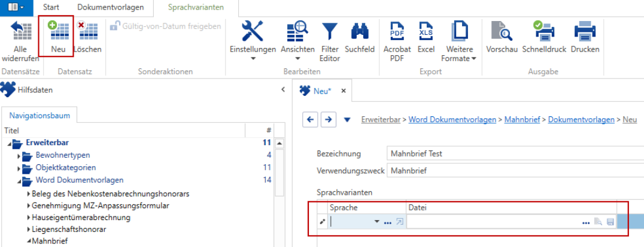Select Hauseigentümerabrechnung in the tree
The height and width of the screenshot is (247, 644).
[x=81, y=217]
